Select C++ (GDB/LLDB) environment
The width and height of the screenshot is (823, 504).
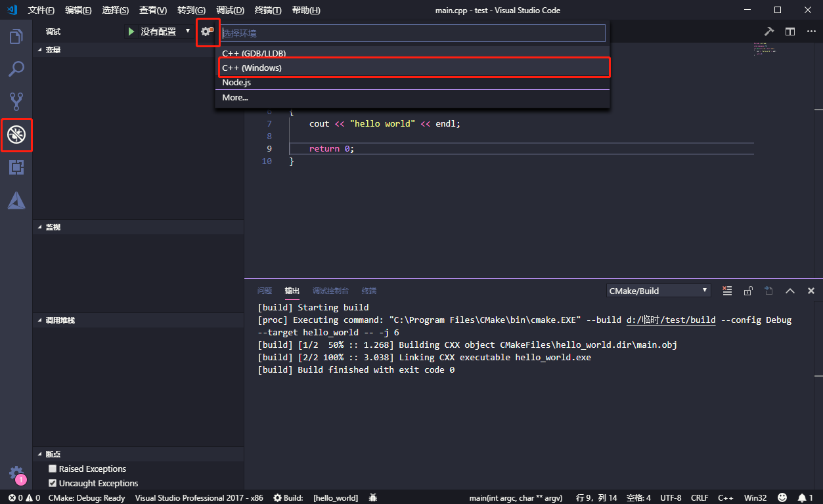(x=412, y=52)
